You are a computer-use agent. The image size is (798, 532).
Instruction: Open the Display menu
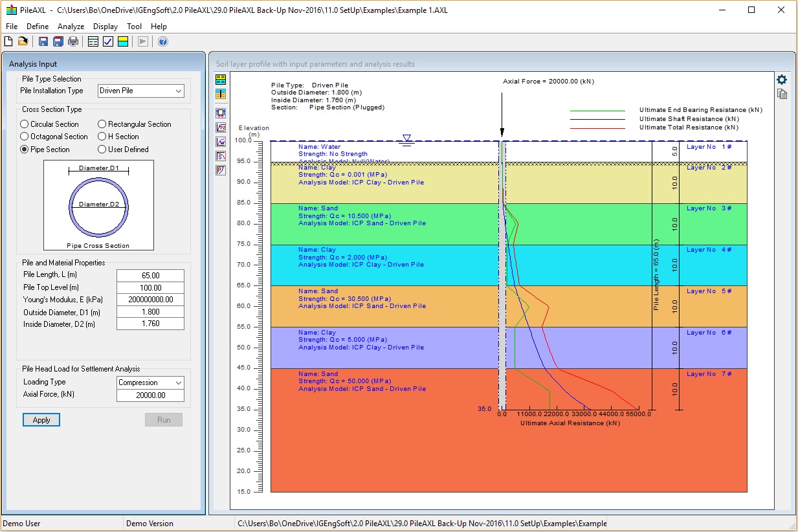pyautogui.click(x=105, y=27)
